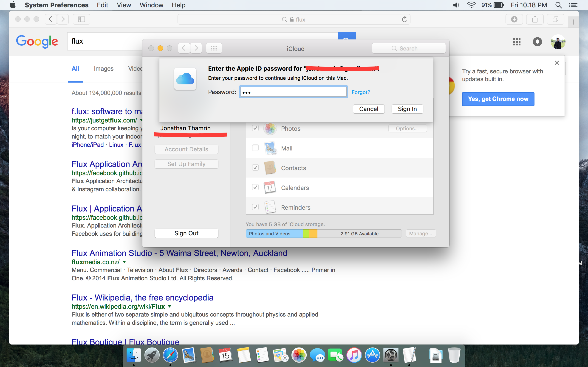
Task: Click Safari share icon
Action: [534, 19]
